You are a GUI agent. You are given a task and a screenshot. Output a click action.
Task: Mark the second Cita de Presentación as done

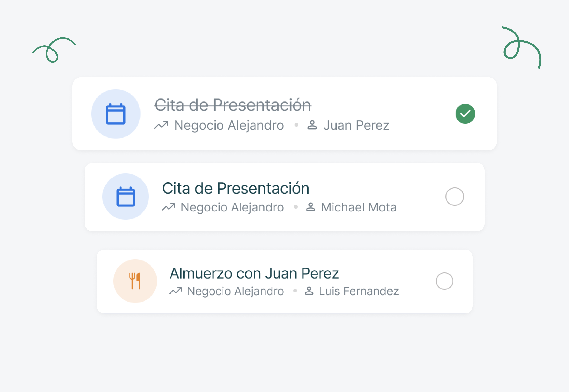455,197
